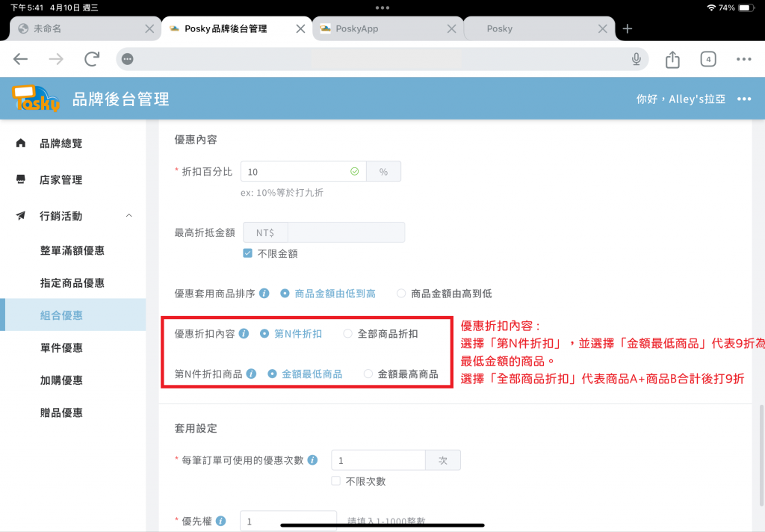Reload the page with the refresh icon
Image resolution: width=765 pixels, height=532 pixels.
(x=92, y=59)
